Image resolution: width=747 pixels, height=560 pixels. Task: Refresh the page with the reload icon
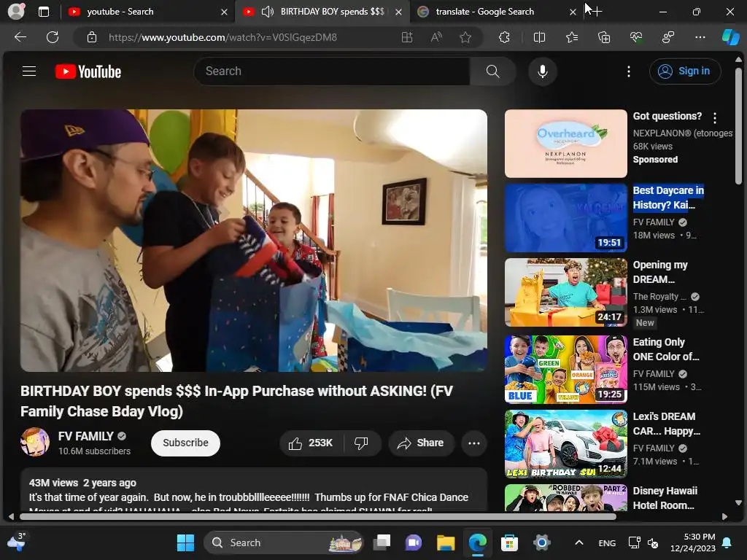click(53, 37)
